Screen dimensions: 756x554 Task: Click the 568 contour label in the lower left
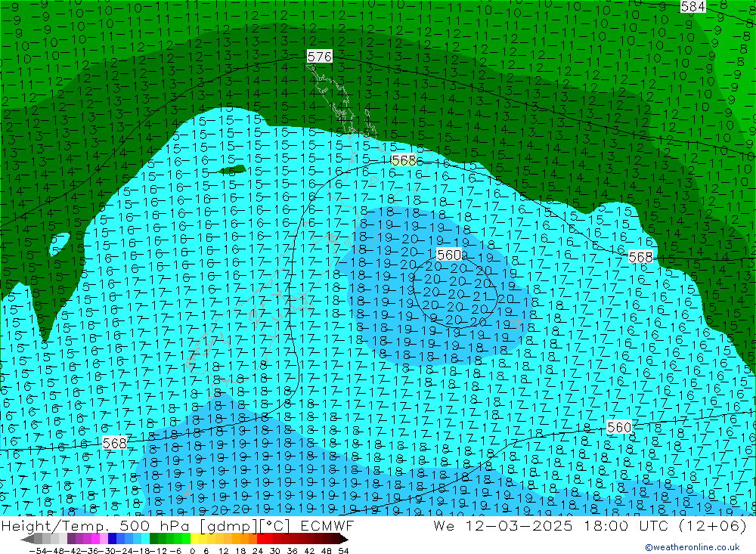115,443
